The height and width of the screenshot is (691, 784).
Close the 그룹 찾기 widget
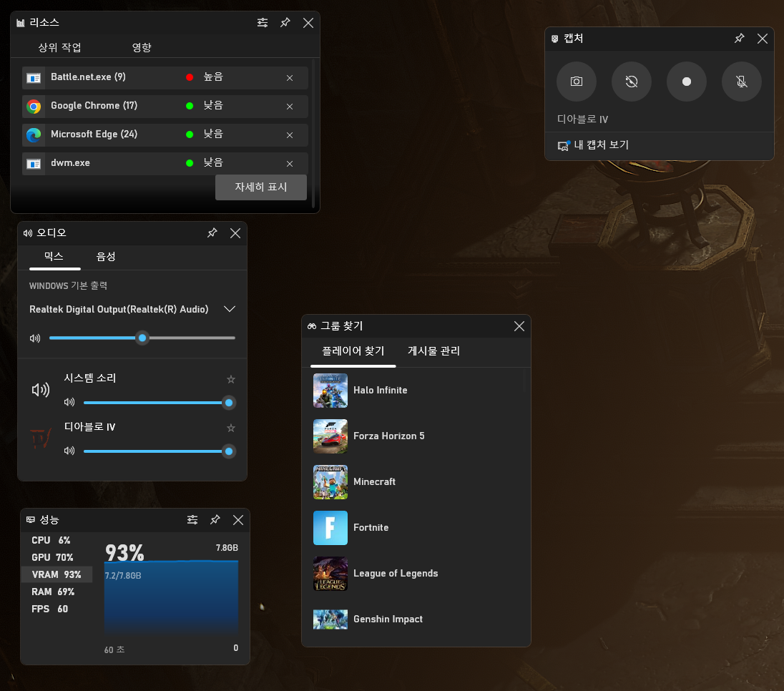[x=519, y=326]
